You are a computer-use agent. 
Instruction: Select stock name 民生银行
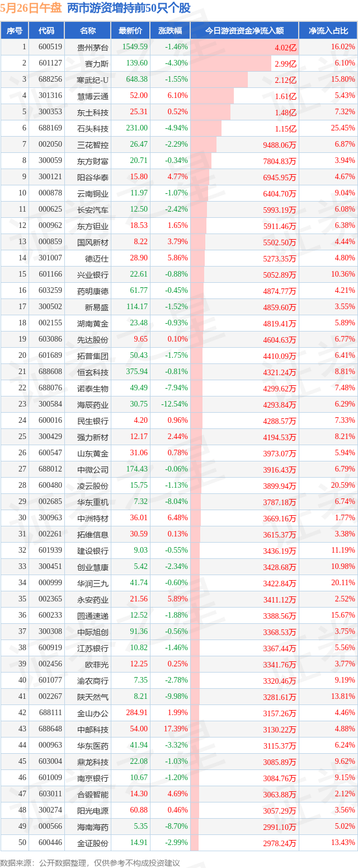[x=93, y=421]
